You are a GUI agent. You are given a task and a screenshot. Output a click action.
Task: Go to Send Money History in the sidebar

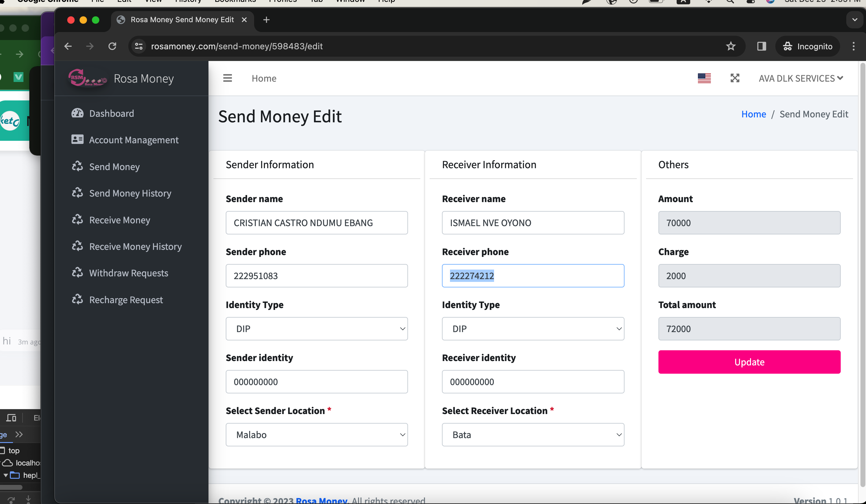[130, 193]
